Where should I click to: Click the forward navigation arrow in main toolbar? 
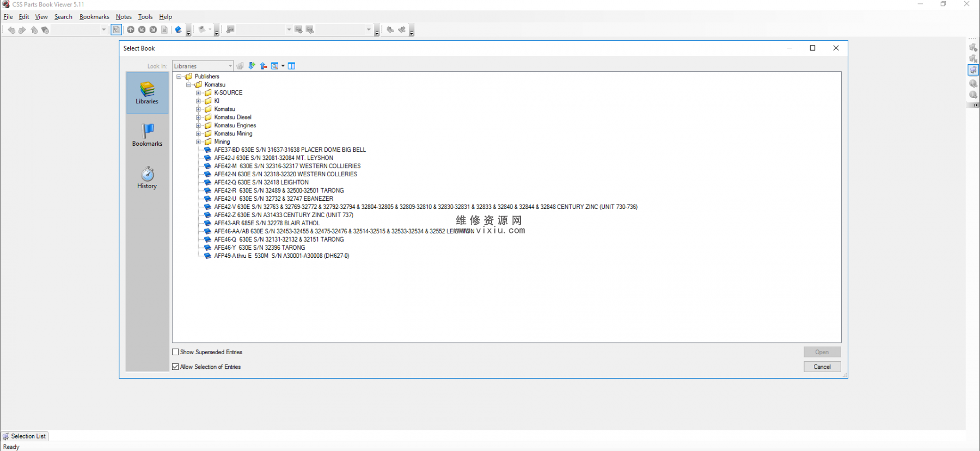(x=22, y=30)
